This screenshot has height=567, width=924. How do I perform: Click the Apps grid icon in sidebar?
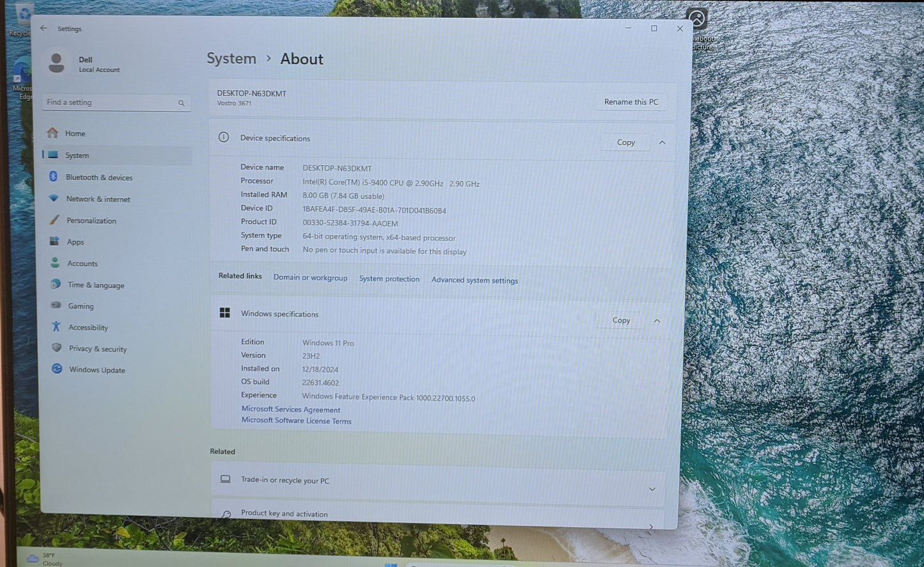[54, 241]
